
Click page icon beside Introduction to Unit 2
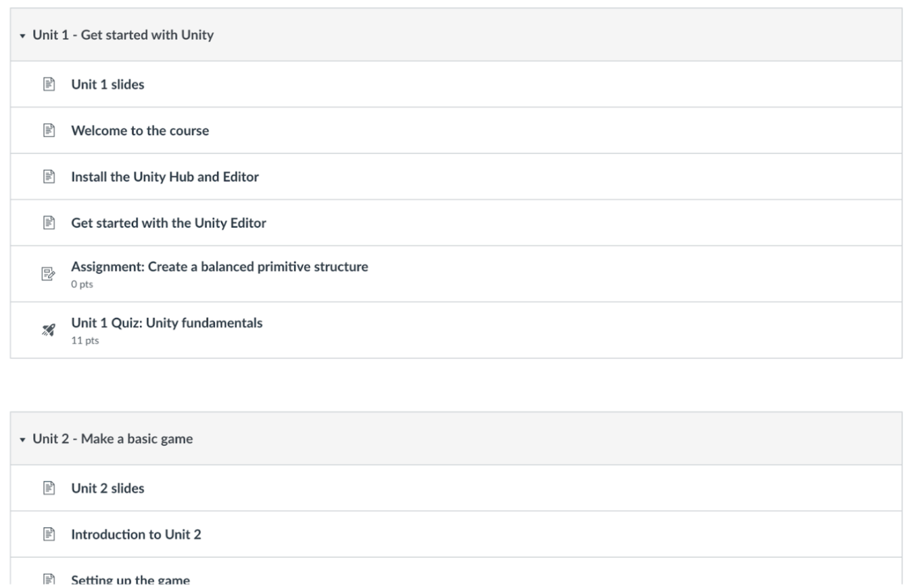49,534
